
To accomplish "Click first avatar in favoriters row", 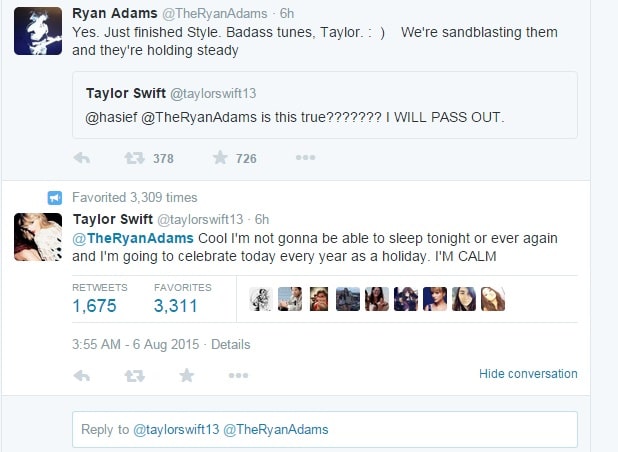I will pos(261,299).
